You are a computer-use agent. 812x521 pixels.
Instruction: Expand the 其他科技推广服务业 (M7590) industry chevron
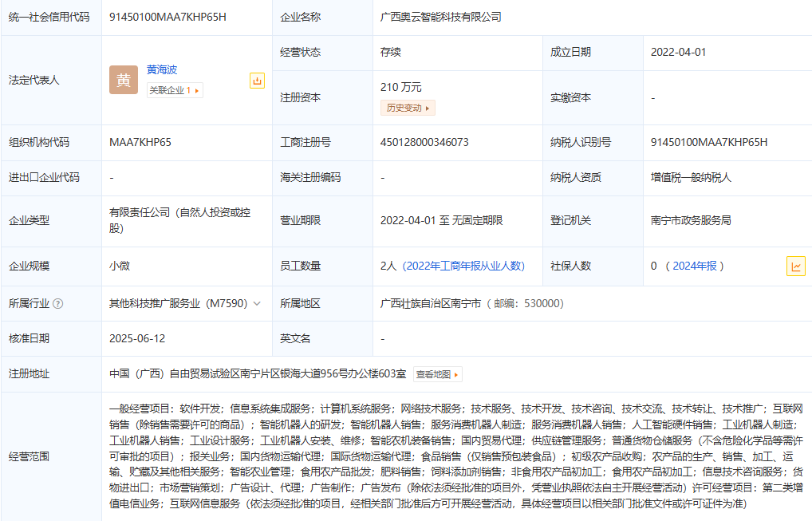257,304
